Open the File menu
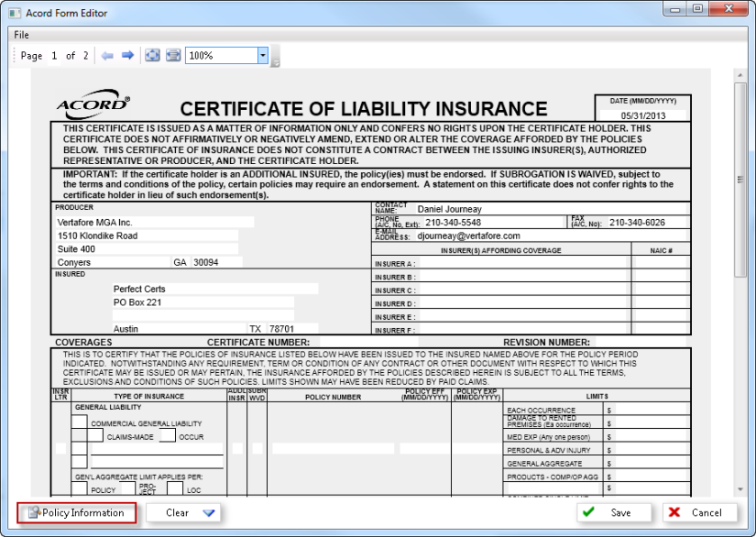The height and width of the screenshot is (537, 756). [21, 35]
